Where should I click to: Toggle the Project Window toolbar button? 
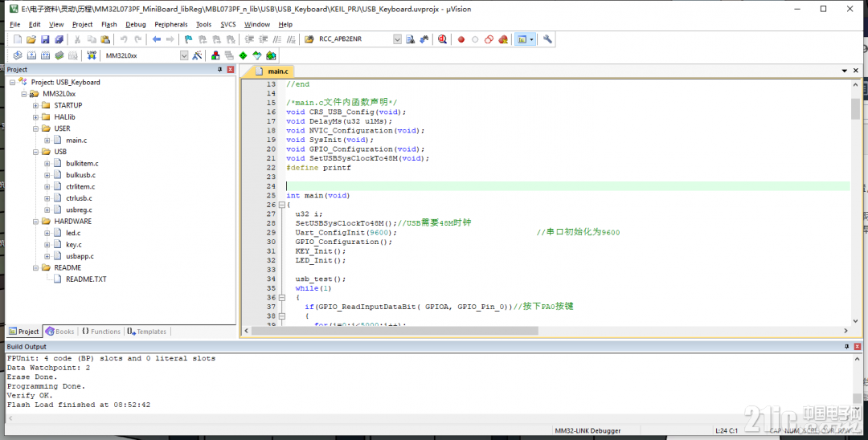[522, 39]
